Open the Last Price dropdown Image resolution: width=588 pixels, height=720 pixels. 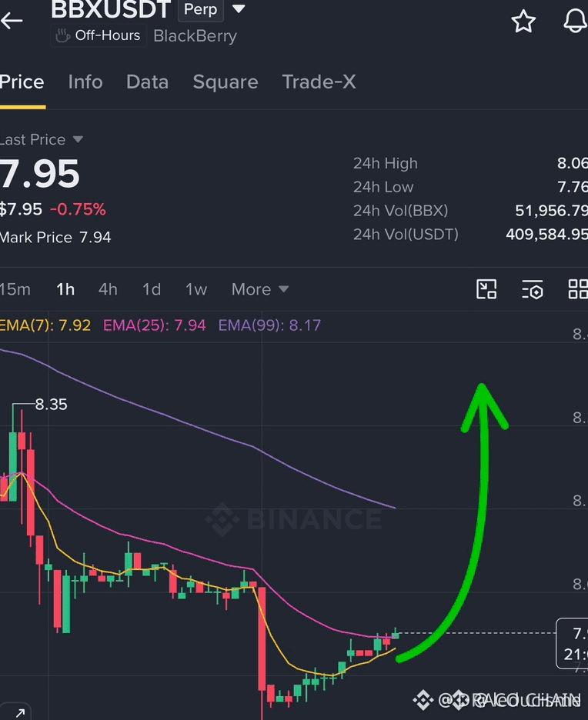(x=42, y=139)
